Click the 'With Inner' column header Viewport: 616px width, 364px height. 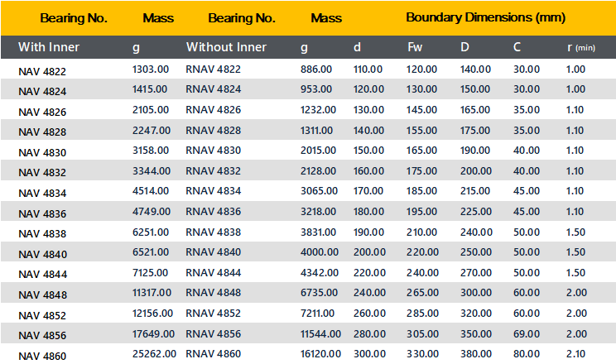coord(49,47)
